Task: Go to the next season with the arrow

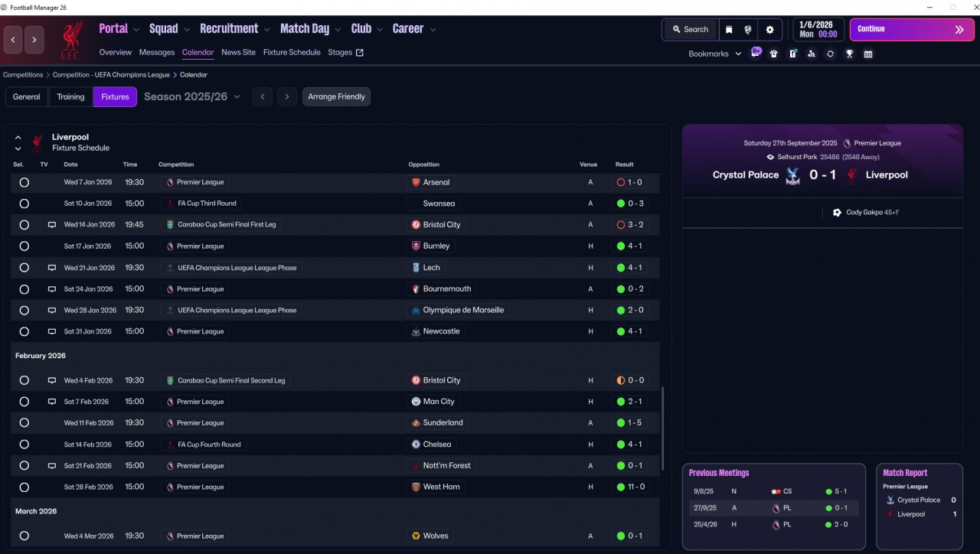Action: pyautogui.click(x=287, y=97)
